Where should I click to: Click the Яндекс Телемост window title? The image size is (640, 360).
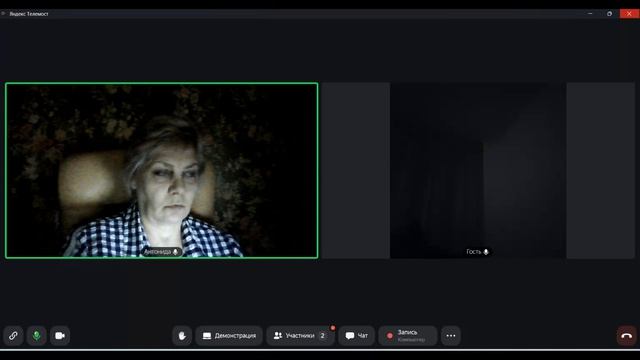pos(29,14)
